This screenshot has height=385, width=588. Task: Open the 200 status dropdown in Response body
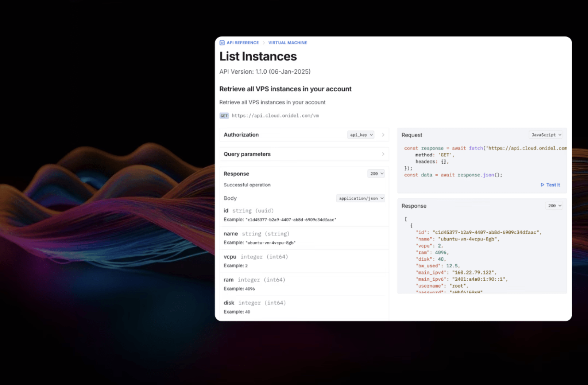coord(376,174)
